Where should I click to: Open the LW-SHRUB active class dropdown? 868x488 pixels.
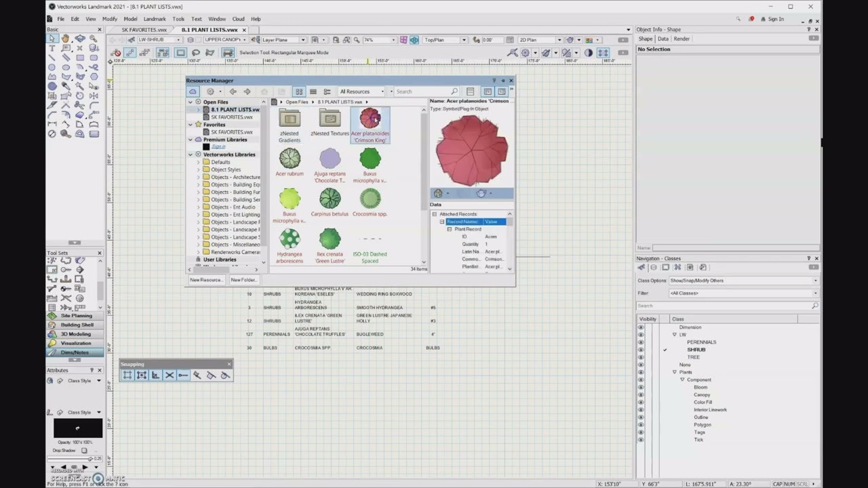(x=159, y=39)
